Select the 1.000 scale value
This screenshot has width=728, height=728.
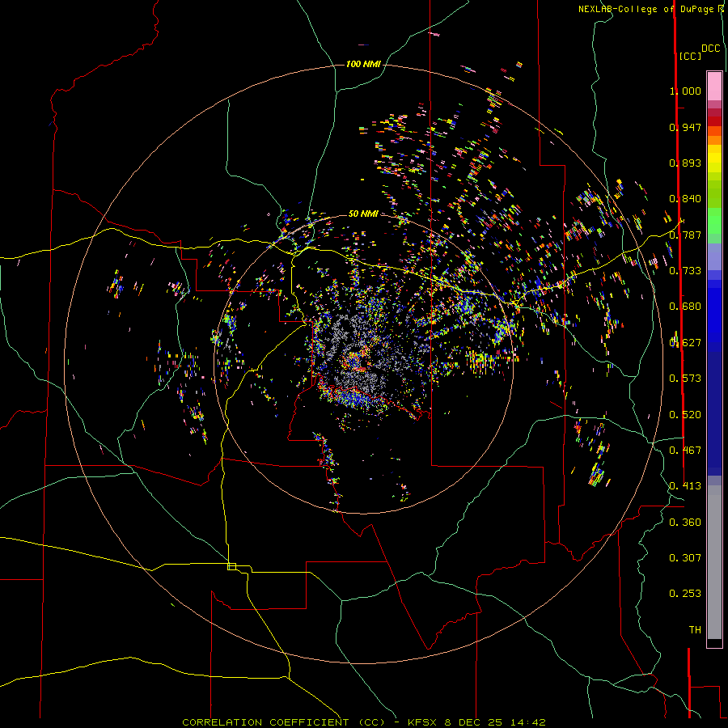click(685, 91)
